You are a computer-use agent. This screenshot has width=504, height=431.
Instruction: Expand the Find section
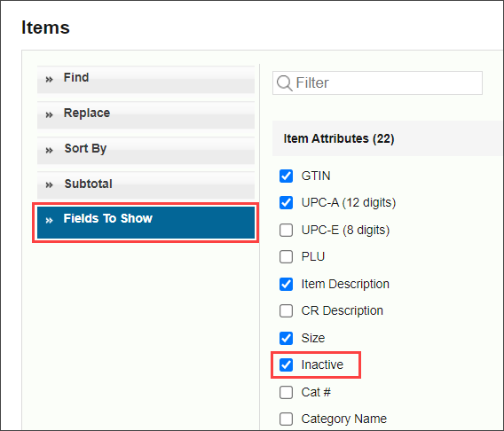coord(146,79)
